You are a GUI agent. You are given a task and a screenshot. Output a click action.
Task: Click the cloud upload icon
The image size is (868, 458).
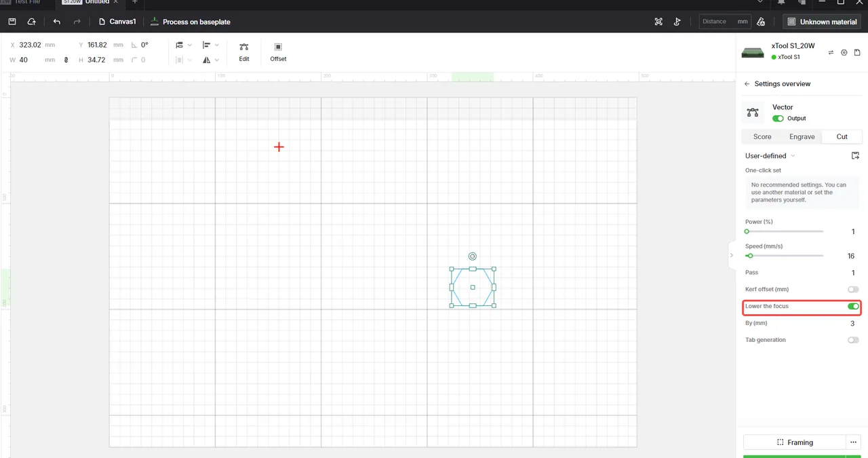[31, 22]
